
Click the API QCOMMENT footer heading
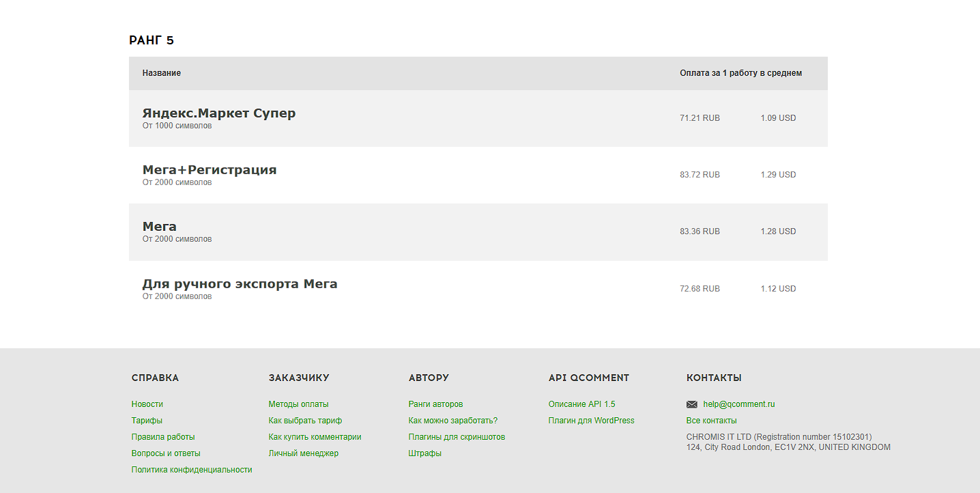pyautogui.click(x=589, y=378)
